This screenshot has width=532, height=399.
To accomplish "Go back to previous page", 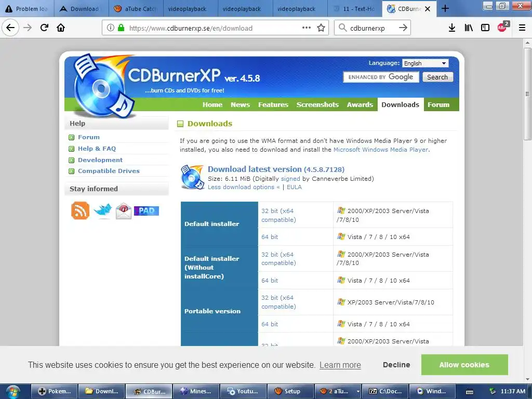I will coord(10,28).
